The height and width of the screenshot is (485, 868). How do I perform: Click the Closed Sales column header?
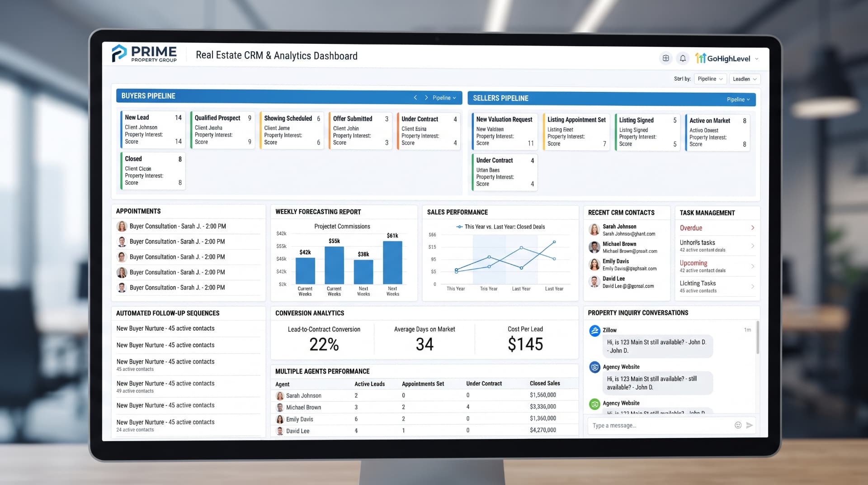click(545, 383)
